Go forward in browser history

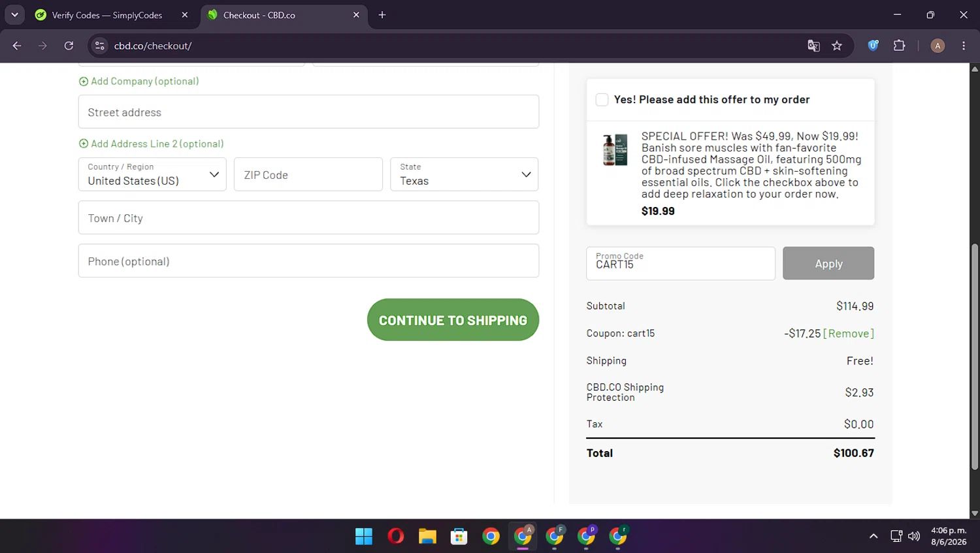[x=42, y=46]
